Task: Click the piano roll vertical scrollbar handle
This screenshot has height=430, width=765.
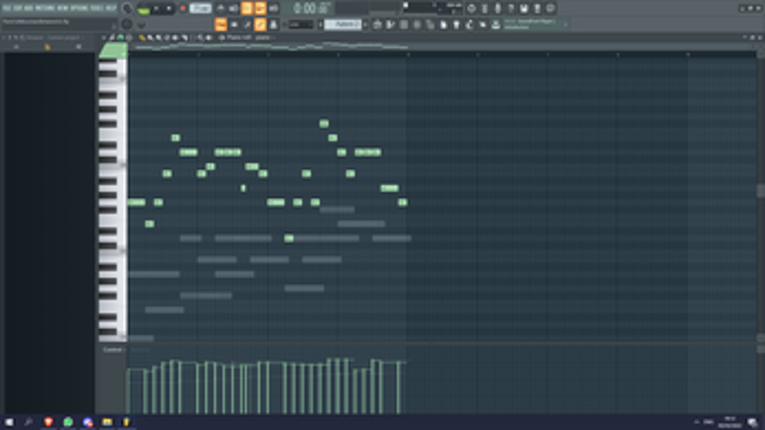Action: pos(761,191)
